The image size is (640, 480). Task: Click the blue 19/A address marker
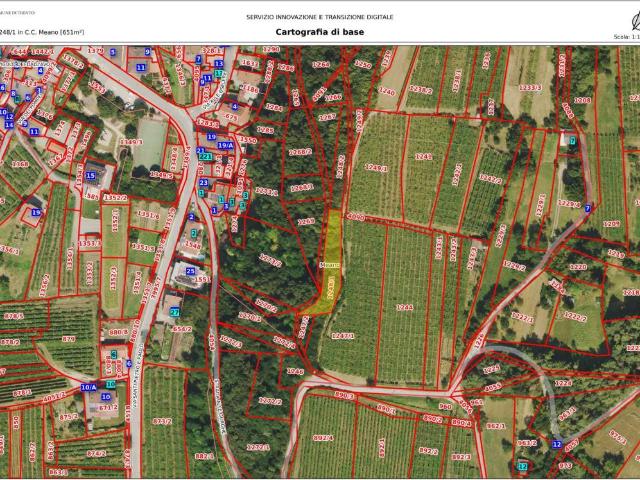[x=225, y=145]
